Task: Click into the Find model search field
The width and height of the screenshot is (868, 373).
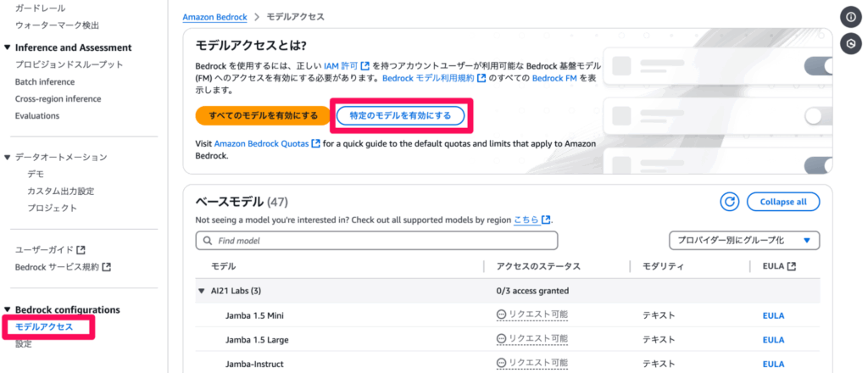Action: pyautogui.click(x=376, y=241)
